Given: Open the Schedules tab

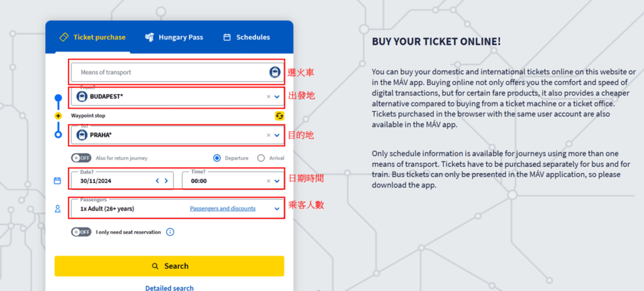Looking at the screenshot, I should (247, 37).
